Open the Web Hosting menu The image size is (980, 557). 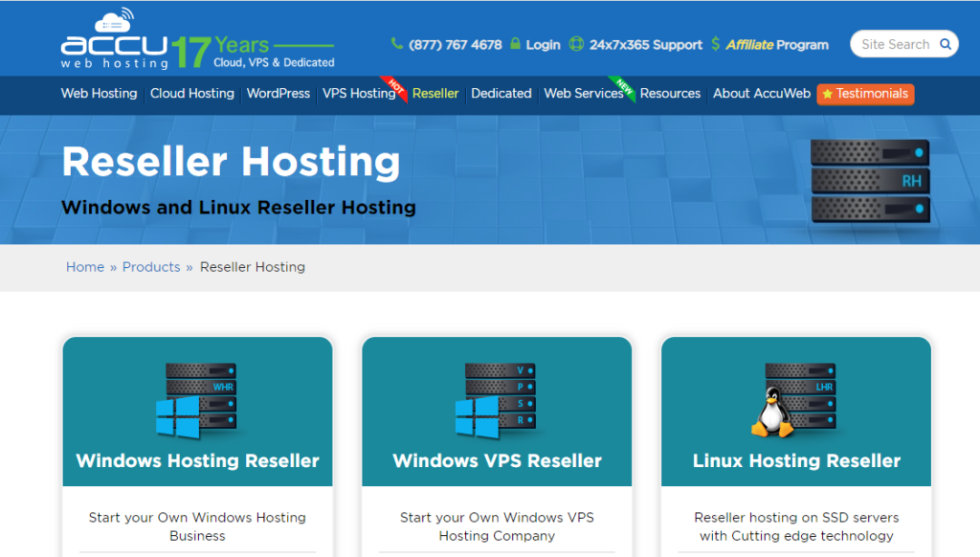click(99, 93)
